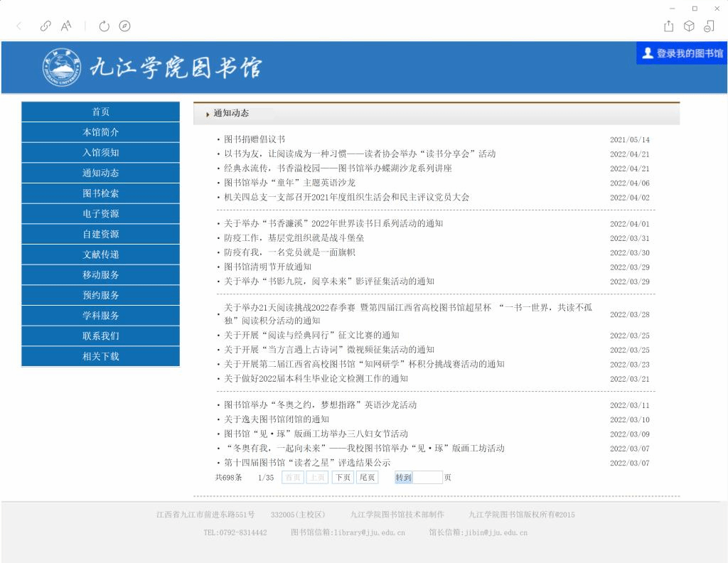
Task: Select 首页 in the left menu
Action: pyautogui.click(x=100, y=112)
